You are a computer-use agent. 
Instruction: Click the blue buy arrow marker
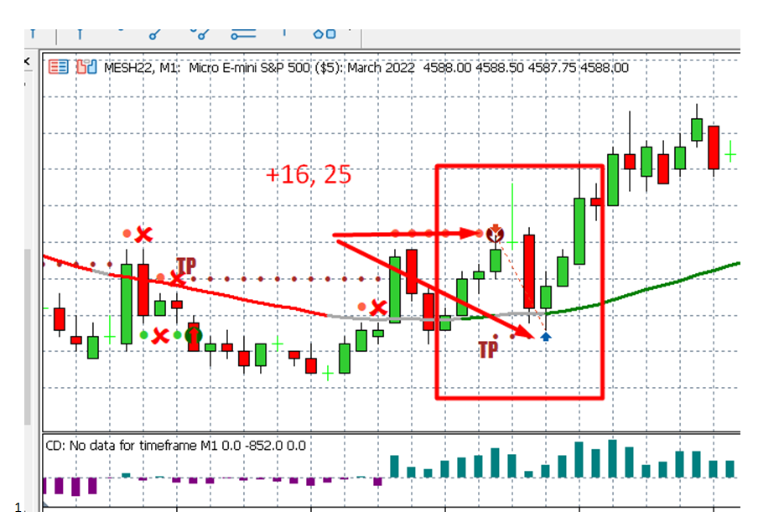tap(546, 337)
